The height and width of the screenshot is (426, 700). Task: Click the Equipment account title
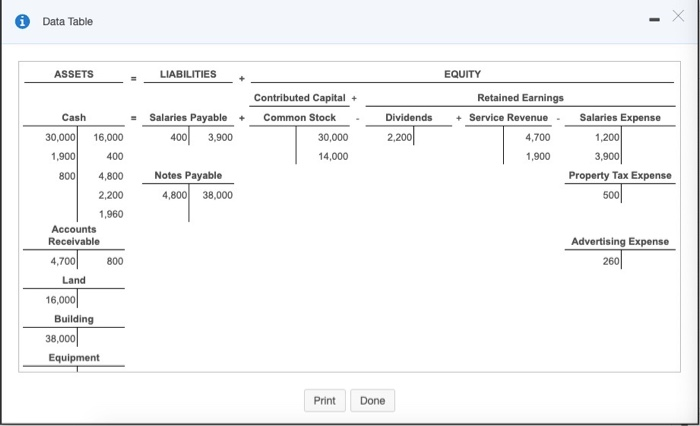74,358
